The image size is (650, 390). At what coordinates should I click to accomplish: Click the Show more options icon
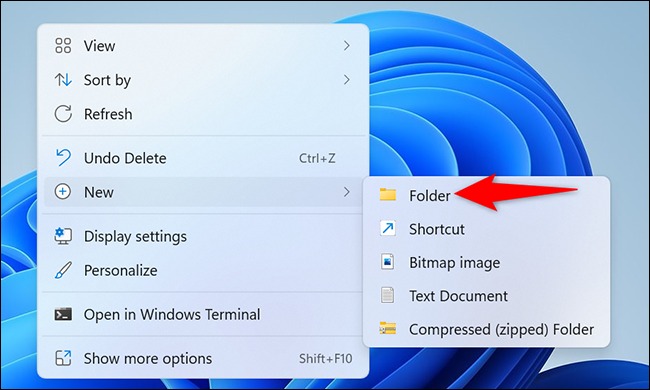pos(63,359)
